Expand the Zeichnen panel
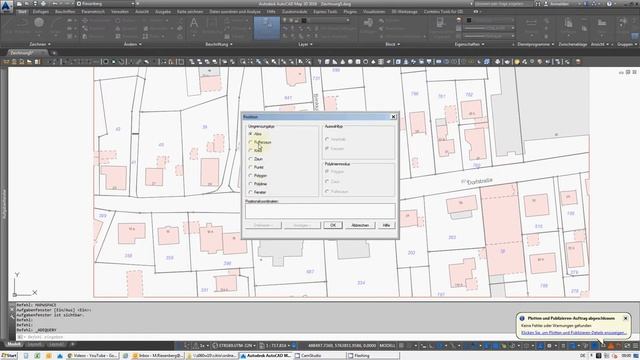The height and width of the screenshot is (360, 640). coord(40,44)
